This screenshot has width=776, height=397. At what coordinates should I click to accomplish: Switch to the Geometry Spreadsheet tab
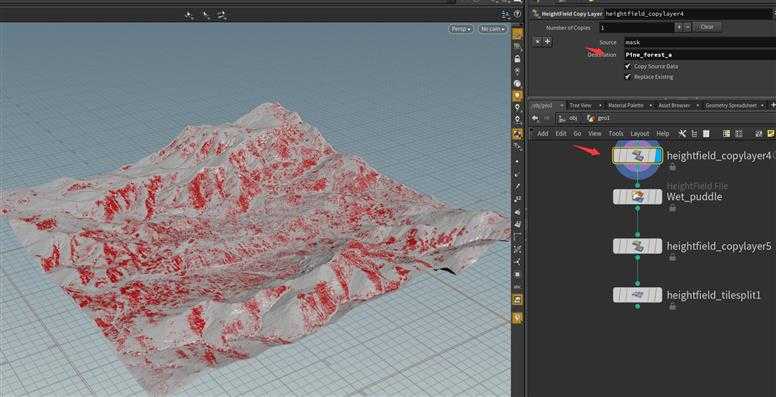click(x=730, y=105)
